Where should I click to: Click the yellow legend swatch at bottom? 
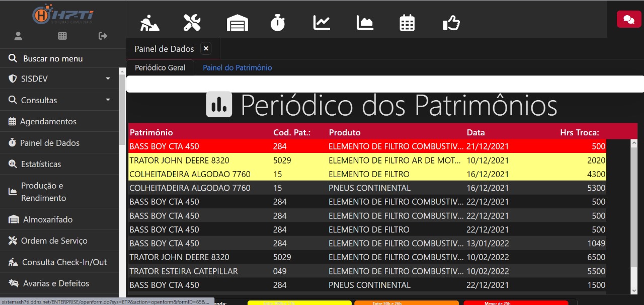[x=299, y=303]
